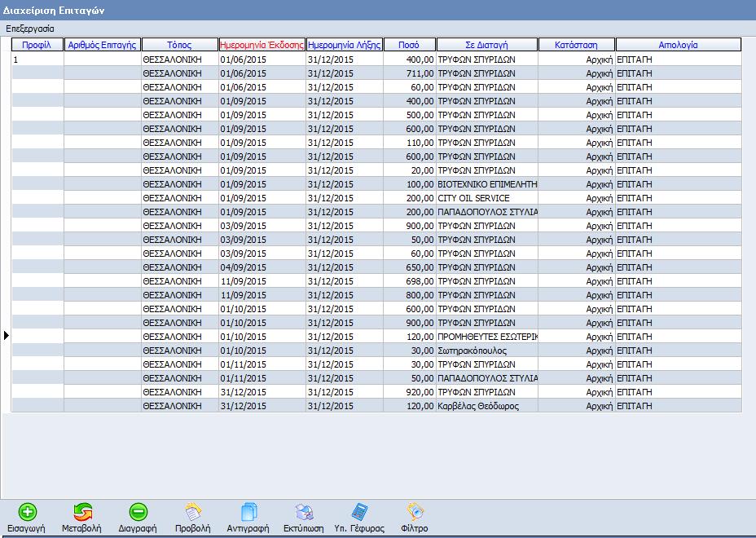
Task: Click the 20,00 amount cell
Action: (410, 171)
